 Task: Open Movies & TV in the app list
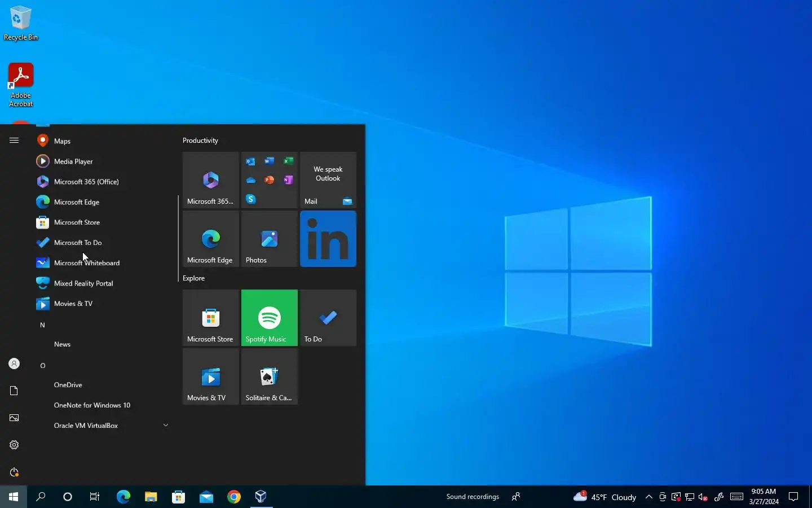click(101, 304)
